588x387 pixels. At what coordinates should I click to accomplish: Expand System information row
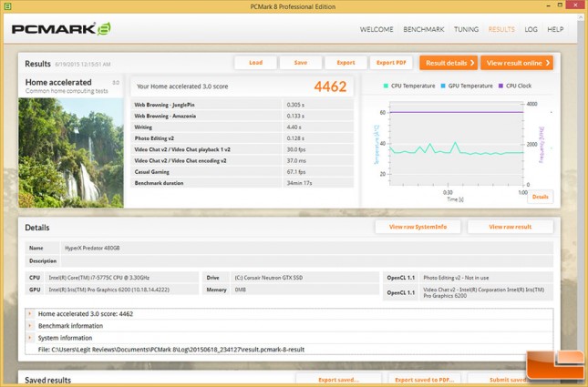tap(30, 338)
